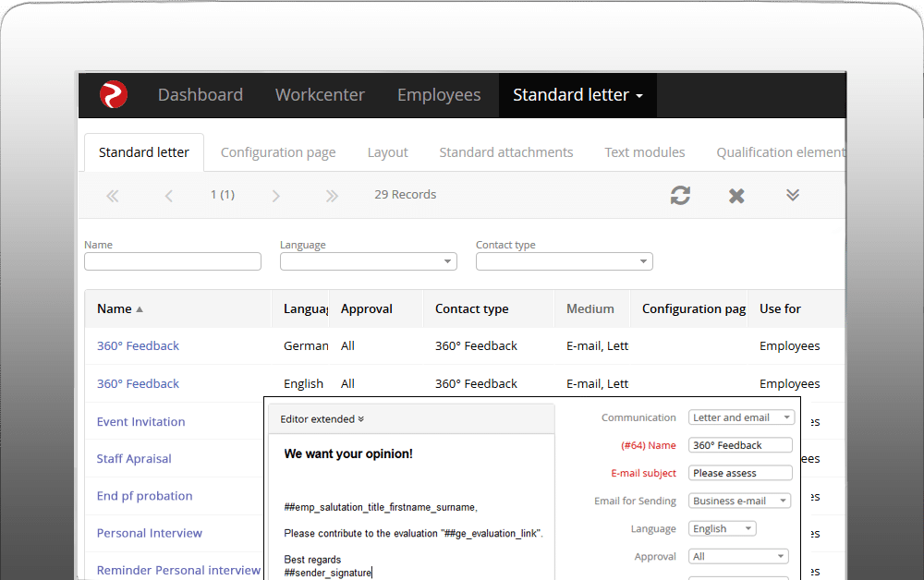
Task: Clear filters with the X icon
Action: [x=736, y=196]
